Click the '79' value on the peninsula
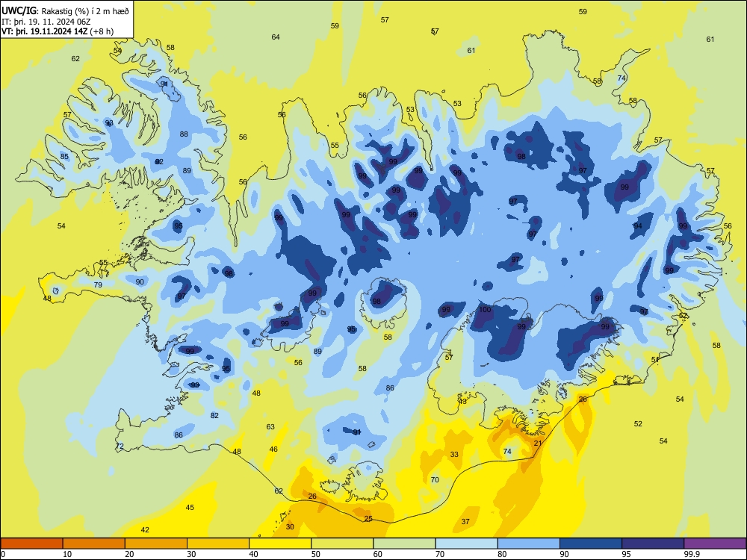Screen dimensions: 747x560 (98, 285)
